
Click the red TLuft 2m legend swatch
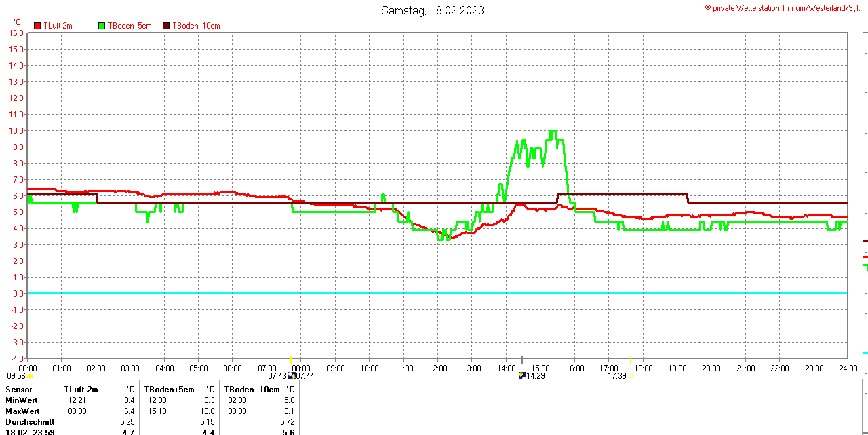coord(38,26)
